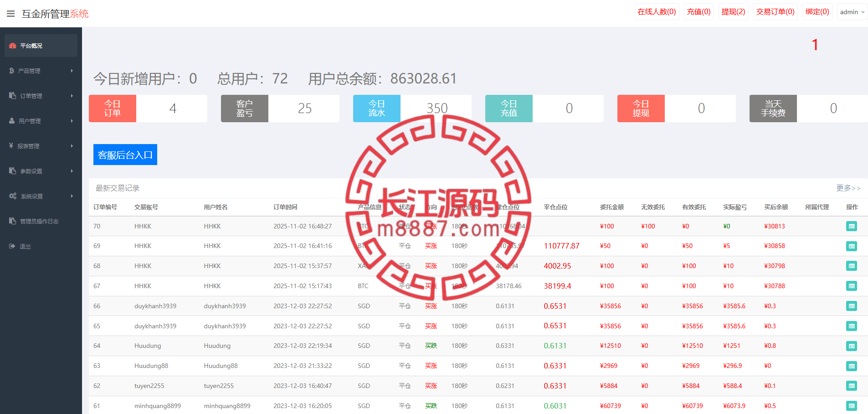Click account tuyen2255 in order 62

149,386
